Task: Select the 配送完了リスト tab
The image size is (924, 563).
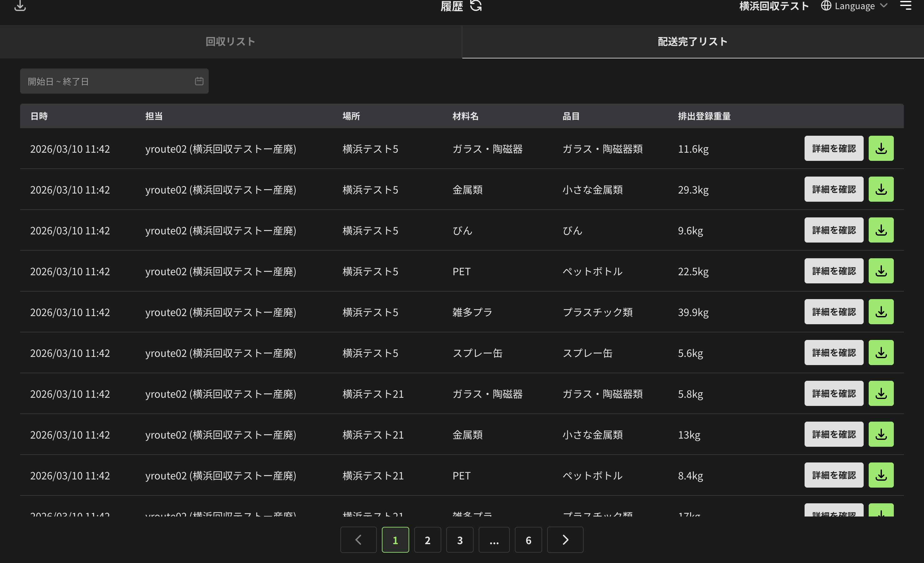Action: pyautogui.click(x=693, y=41)
